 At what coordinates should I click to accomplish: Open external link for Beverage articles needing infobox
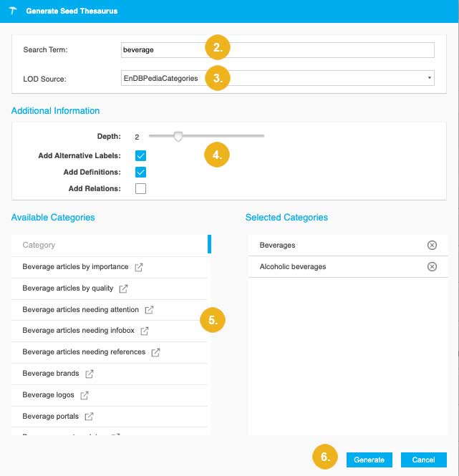coord(145,331)
